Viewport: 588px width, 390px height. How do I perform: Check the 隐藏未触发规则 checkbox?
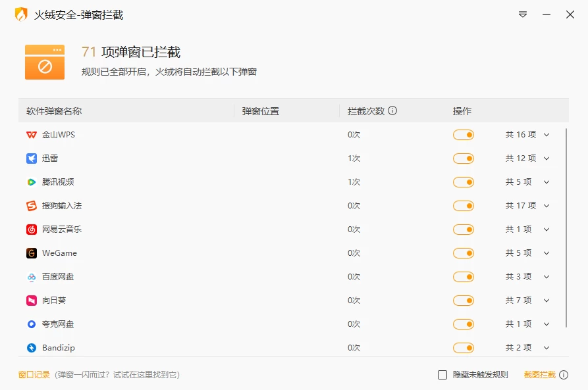coord(442,374)
